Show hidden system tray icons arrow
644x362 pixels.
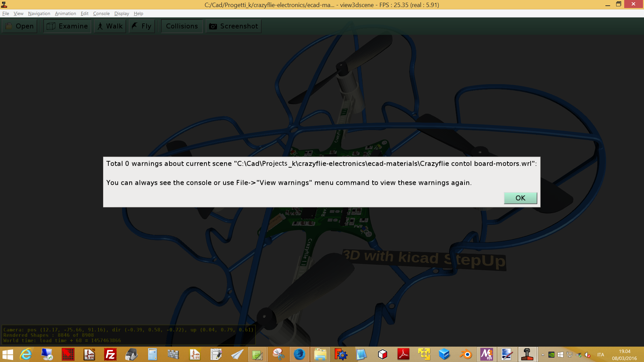click(542, 355)
